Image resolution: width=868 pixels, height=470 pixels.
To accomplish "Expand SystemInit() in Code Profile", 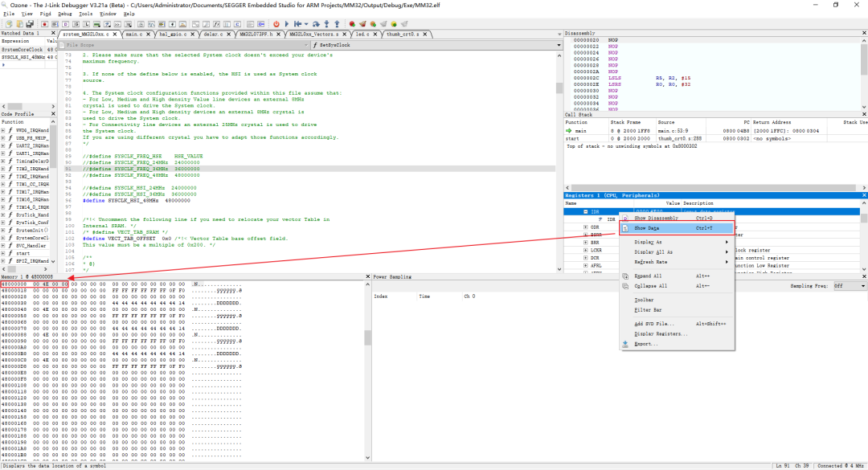I will tap(2, 231).
